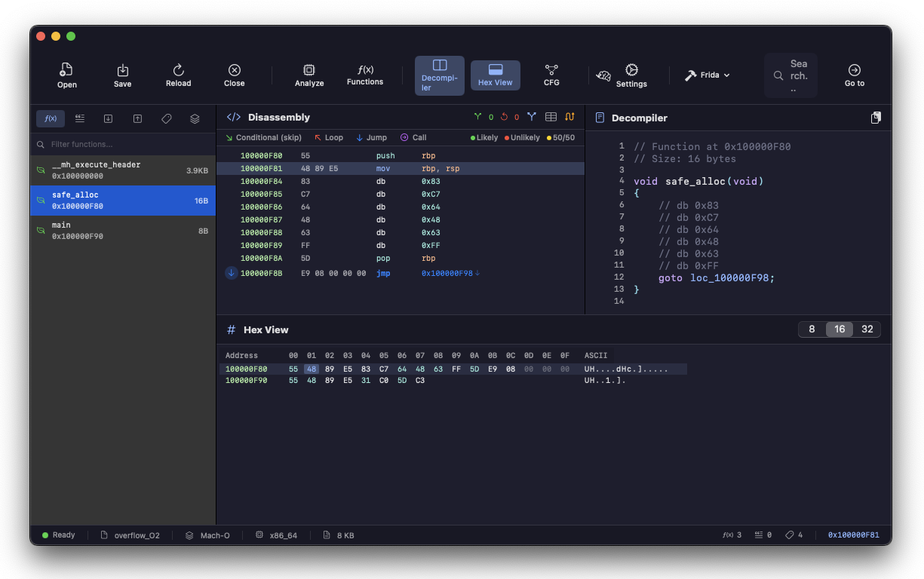Toggle the Hex View panel

(496, 75)
